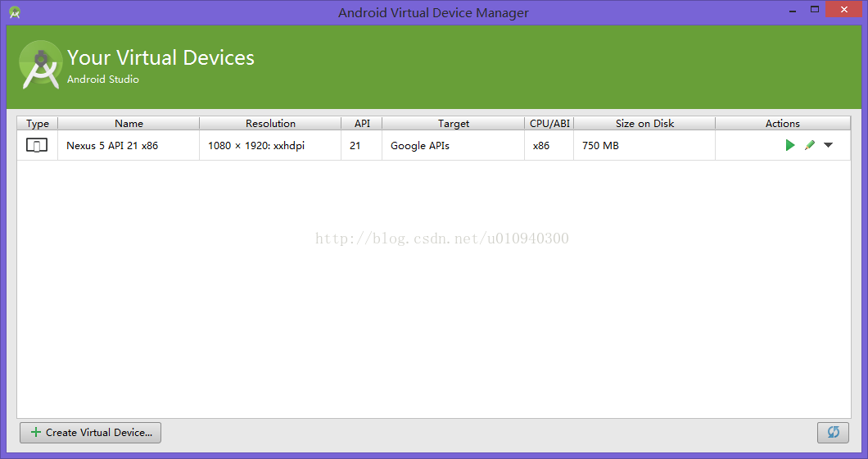868x459 pixels.
Task: Minimize the Android Virtual Device Manager window
Action: click(x=793, y=10)
